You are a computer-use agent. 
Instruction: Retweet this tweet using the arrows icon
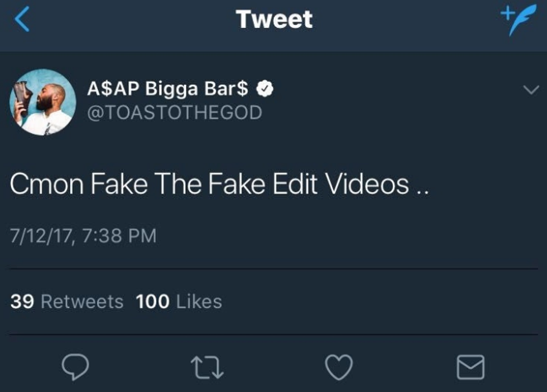click(207, 367)
